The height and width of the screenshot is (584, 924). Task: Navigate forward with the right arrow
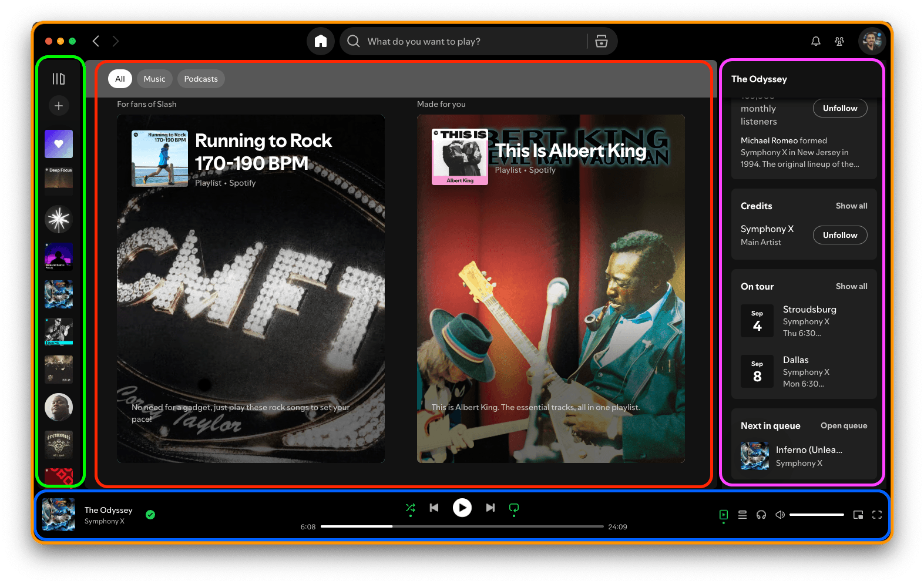[x=116, y=41]
